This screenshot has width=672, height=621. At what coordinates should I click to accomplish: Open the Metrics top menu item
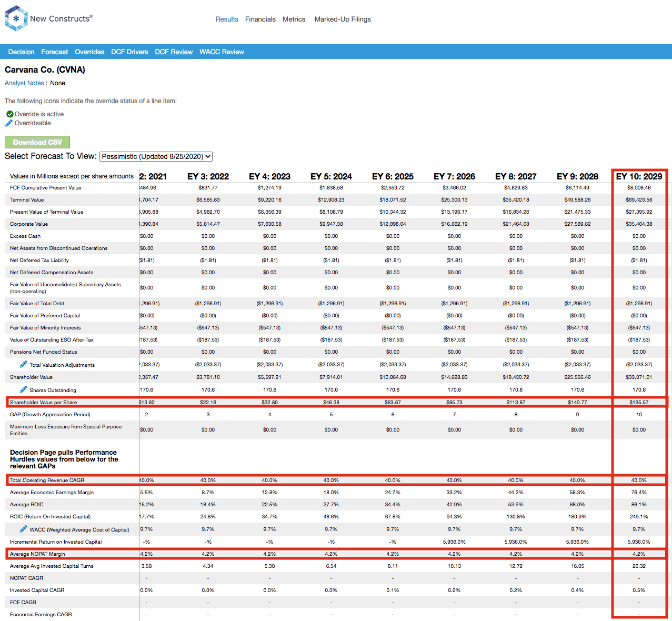[x=294, y=19]
